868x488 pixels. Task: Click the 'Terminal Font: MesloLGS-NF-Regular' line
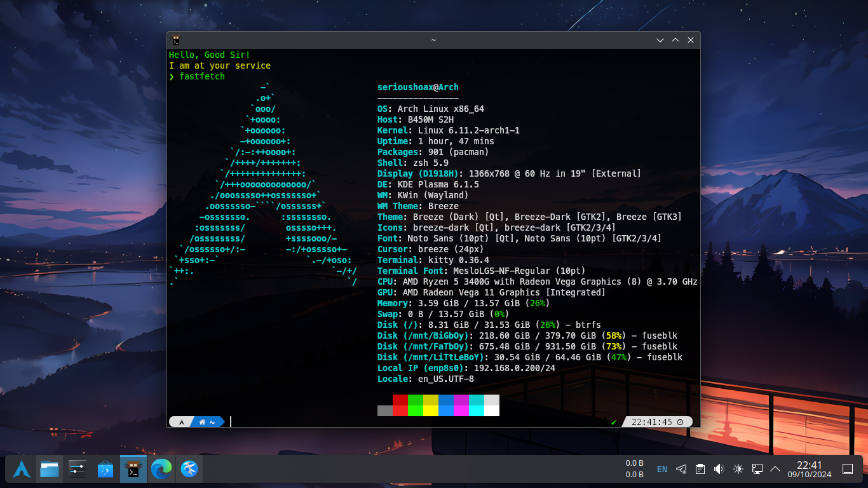tap(482, 271)
